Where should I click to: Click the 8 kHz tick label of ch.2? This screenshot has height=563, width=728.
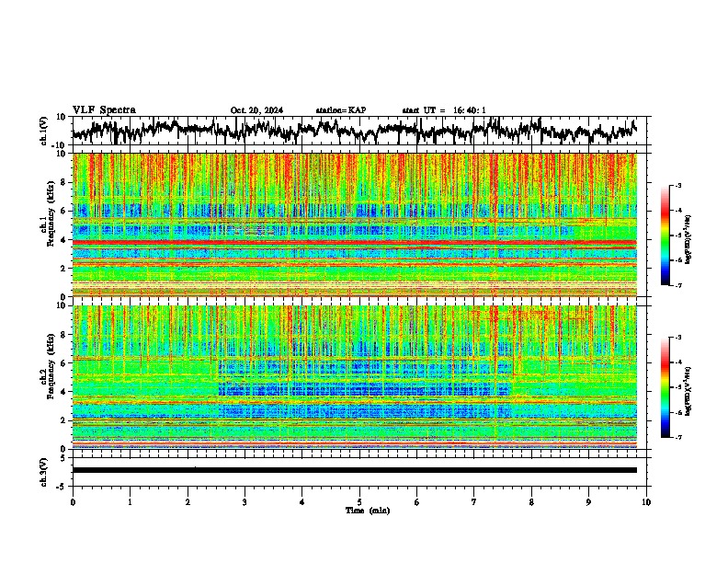(64, 335)
